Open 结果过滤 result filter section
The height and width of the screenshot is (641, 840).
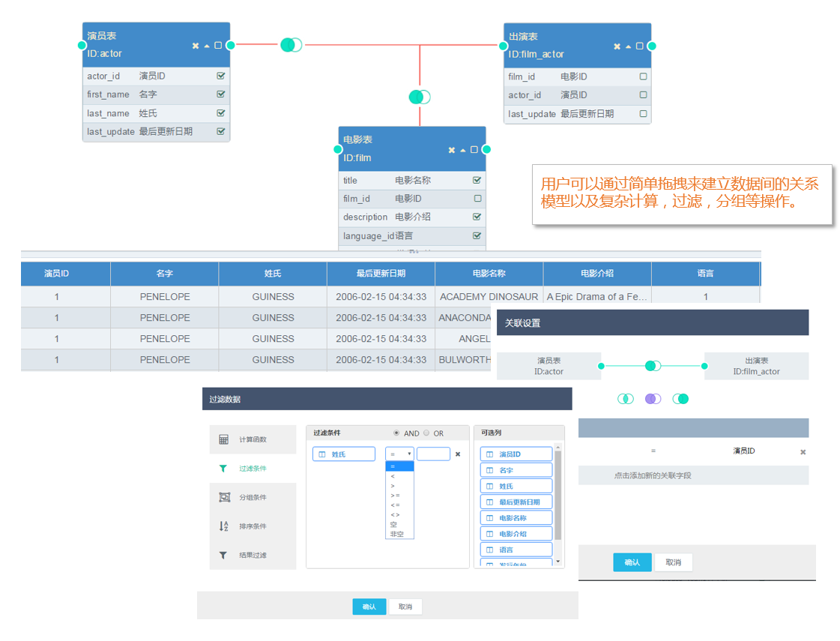pos(253,556)
